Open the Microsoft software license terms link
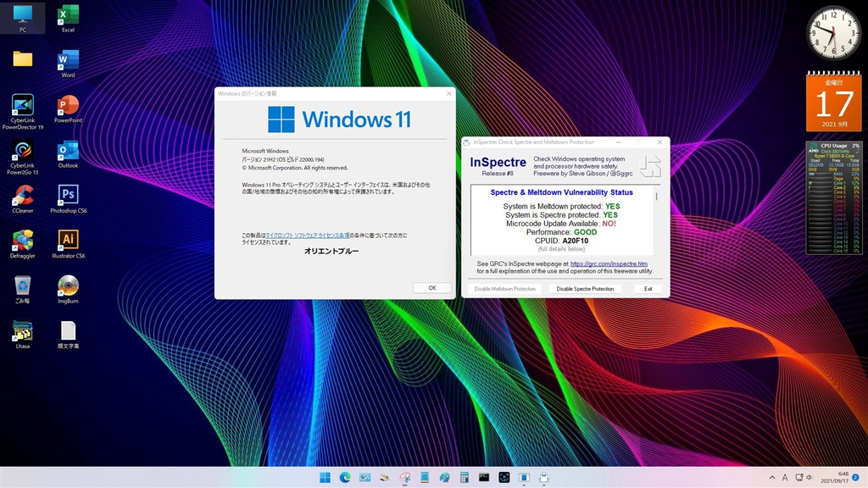The width and height of the screenshot is (868, 488). pos(307,236)
